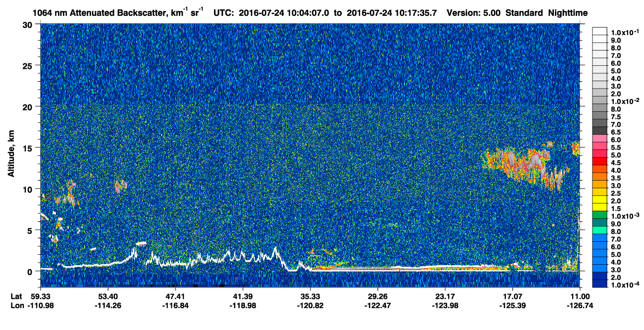
Task: Click the longitude value '-114.26'
Action: (107, 305)
